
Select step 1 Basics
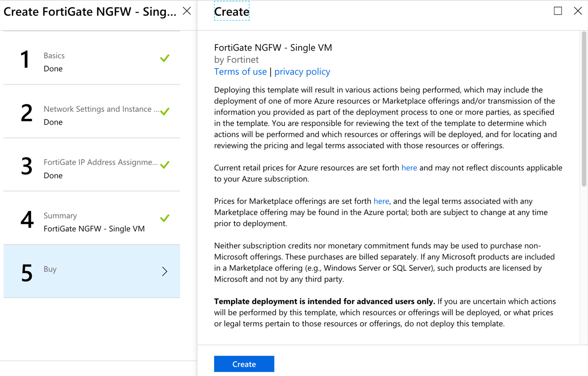pos(92,58)
